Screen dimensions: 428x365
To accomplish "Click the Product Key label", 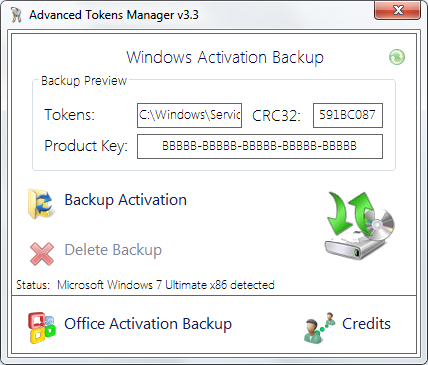I will tap(86, 146).
